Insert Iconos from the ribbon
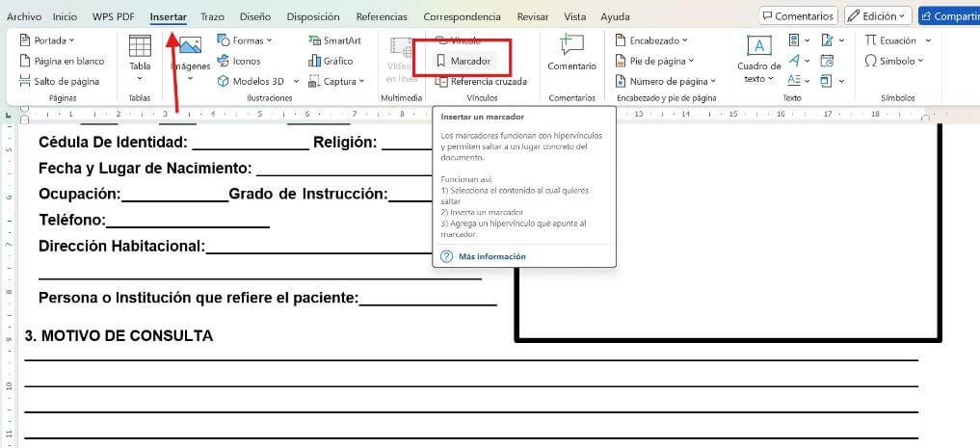The height and width of the screenshot is (448, 980). 239,62
